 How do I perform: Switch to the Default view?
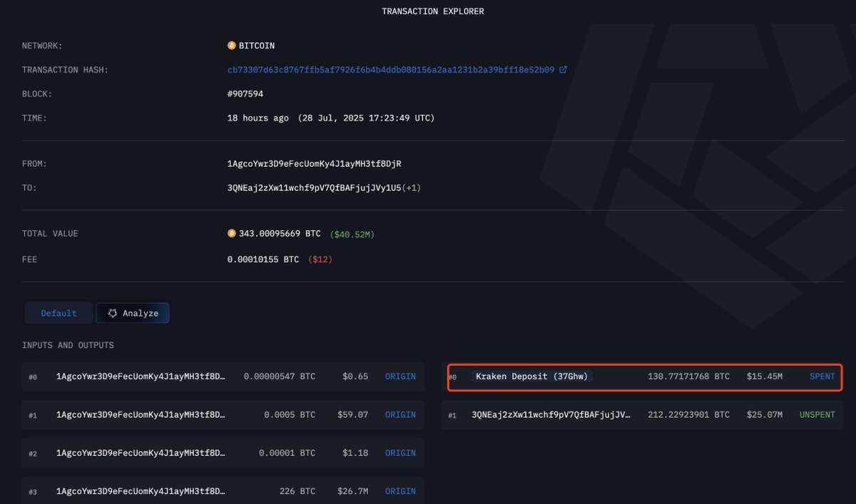point(58,312)
